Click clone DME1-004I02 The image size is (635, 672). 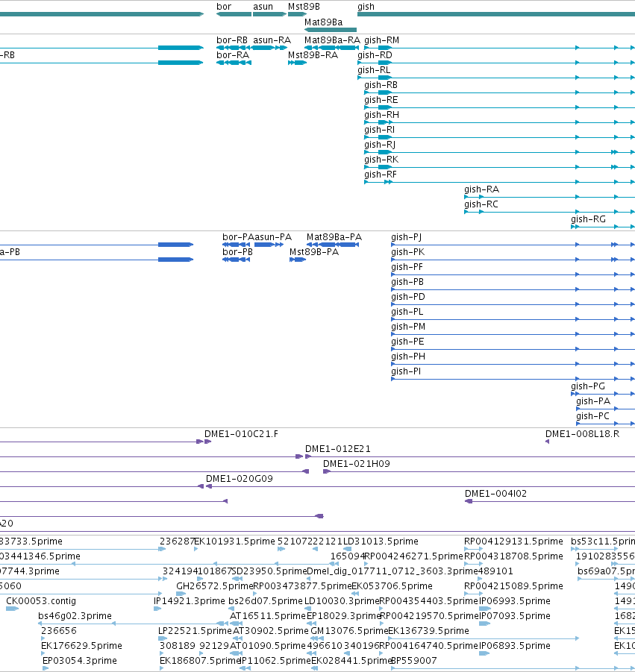point(495,494)
